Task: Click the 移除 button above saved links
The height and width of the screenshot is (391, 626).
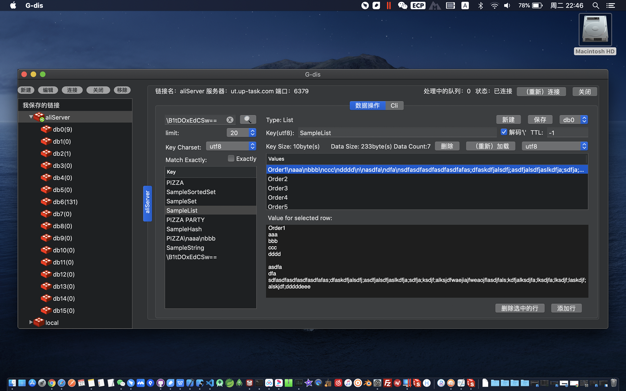Action: (x=122, y=90)
